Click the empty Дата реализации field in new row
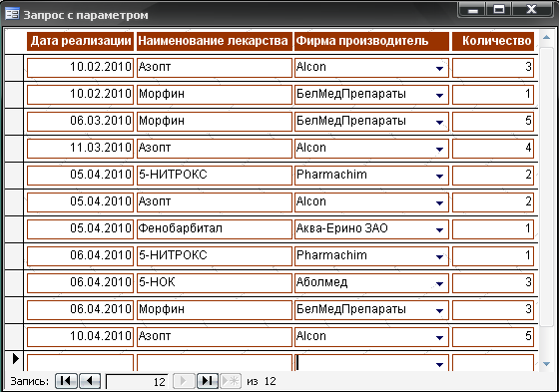Image resolution: width=559 pixels, height=392 pixels. [80, 363]
